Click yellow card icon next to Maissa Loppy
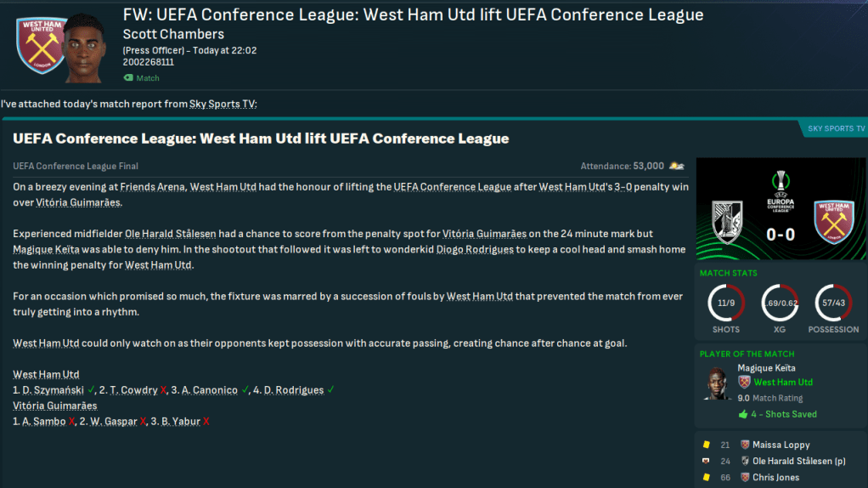 705,445
